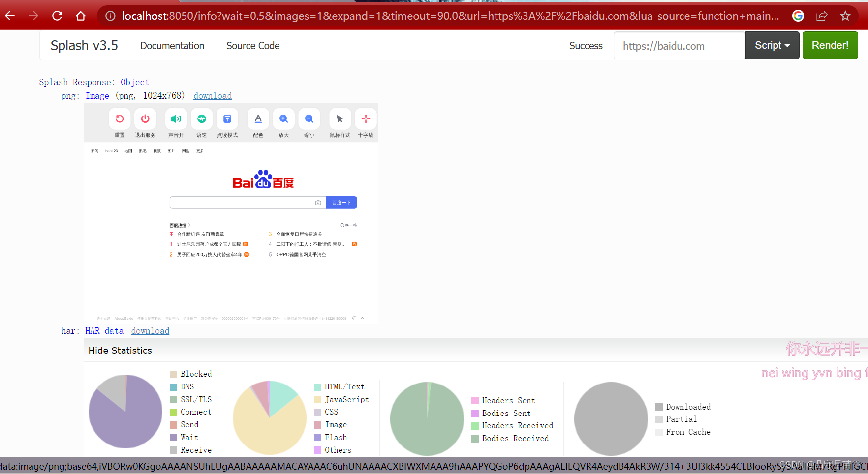Click the HAR data text

[104, 331]
